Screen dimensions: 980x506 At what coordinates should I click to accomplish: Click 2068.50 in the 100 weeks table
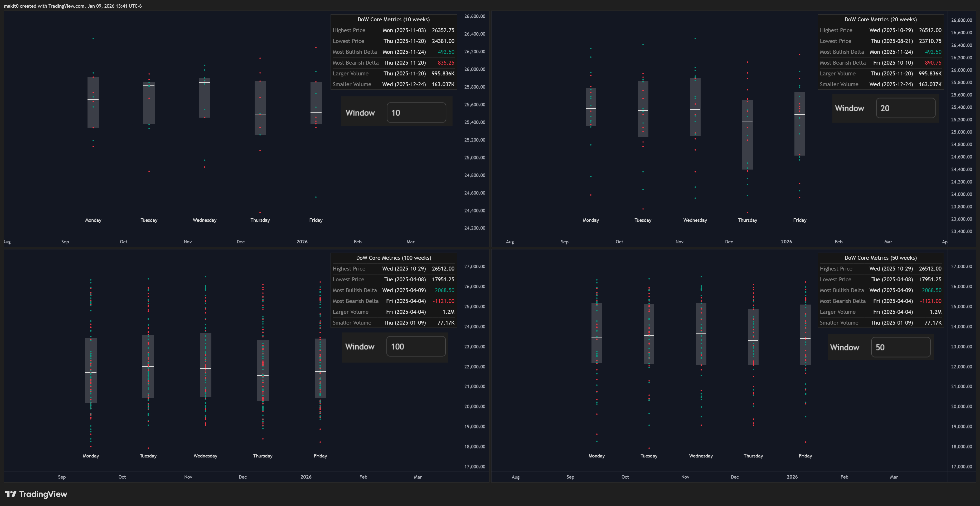444,290
